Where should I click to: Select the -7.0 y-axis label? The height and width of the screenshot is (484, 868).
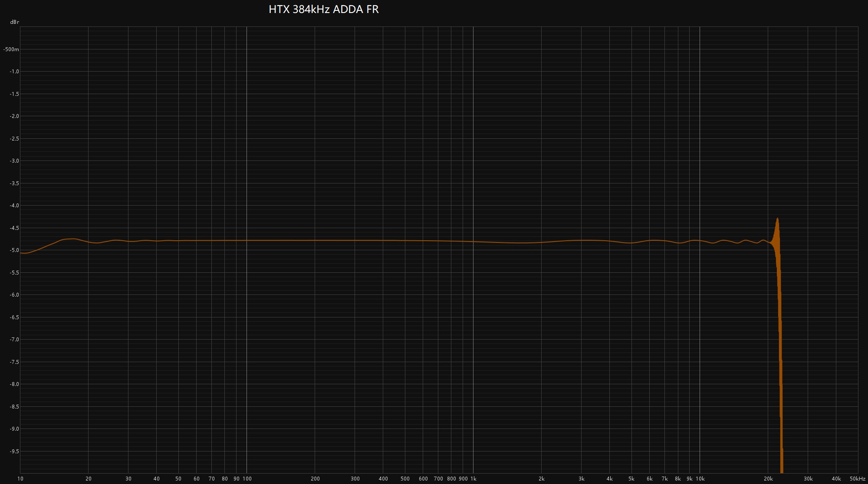pyautogui.click(x=14, y=340)
